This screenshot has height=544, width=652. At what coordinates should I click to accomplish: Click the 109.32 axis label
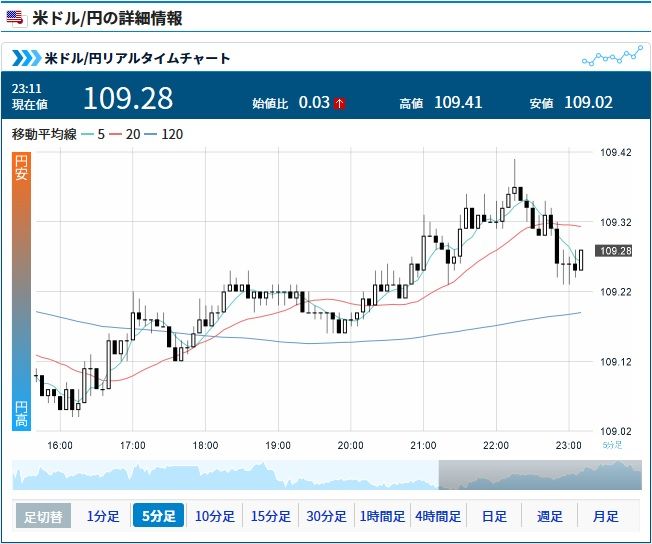coord(615,223)
